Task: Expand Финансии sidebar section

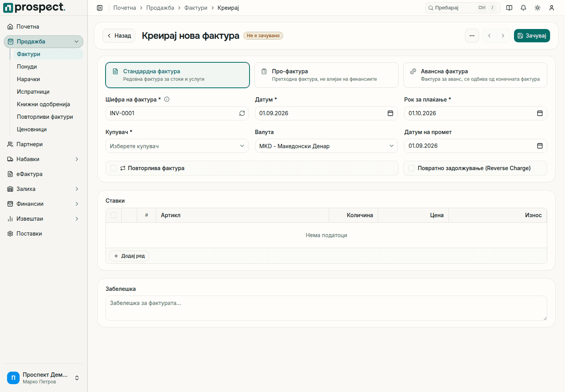Action: (x=44, y=204)
